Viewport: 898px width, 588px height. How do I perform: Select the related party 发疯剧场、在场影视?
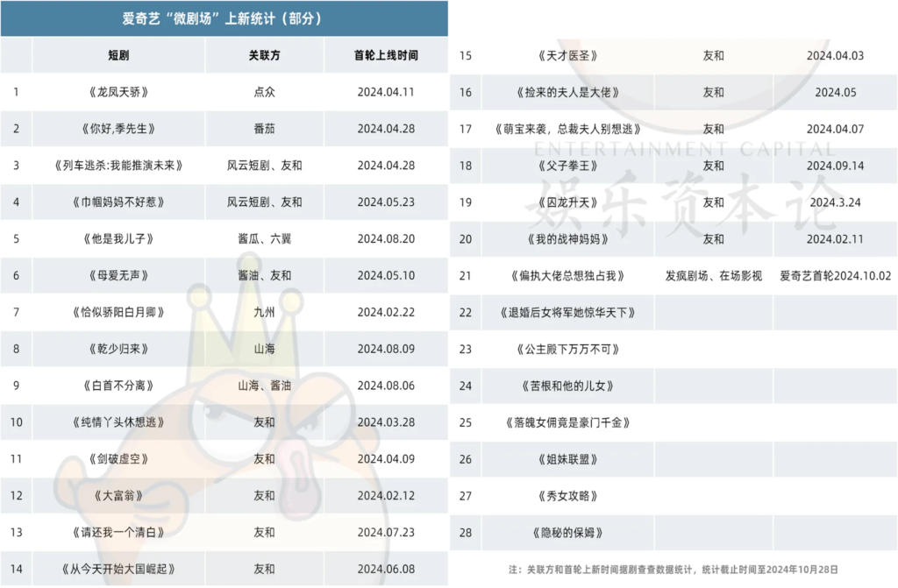click(x=714, y=276)
